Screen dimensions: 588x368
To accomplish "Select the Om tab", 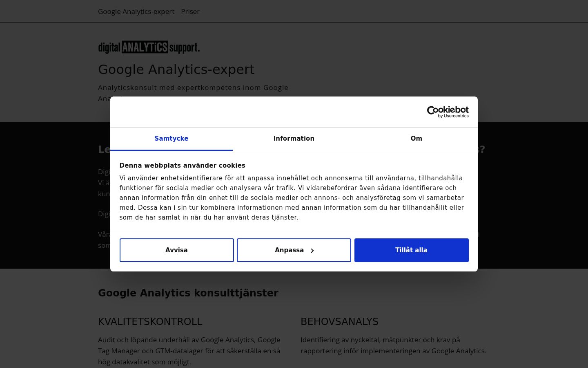I will 416,139.
